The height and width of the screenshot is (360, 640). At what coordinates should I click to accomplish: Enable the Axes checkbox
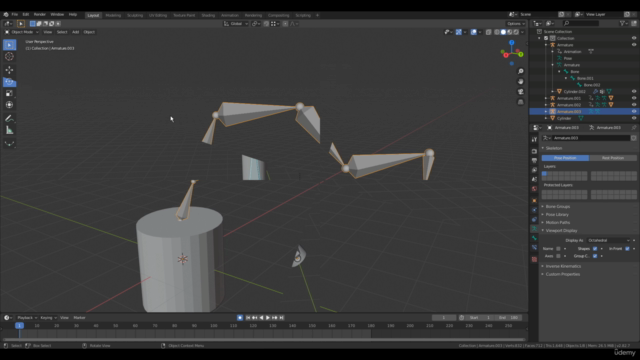point(558,256)
